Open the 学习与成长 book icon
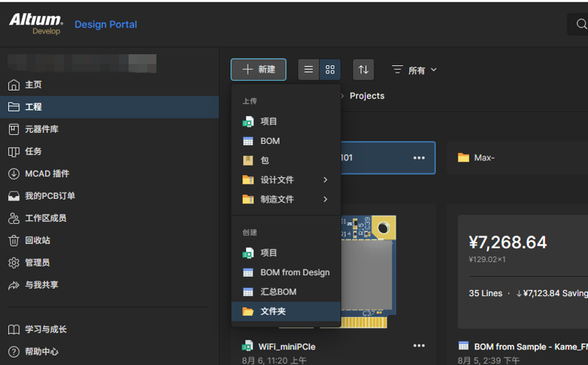588x365 pixels. 14,329
